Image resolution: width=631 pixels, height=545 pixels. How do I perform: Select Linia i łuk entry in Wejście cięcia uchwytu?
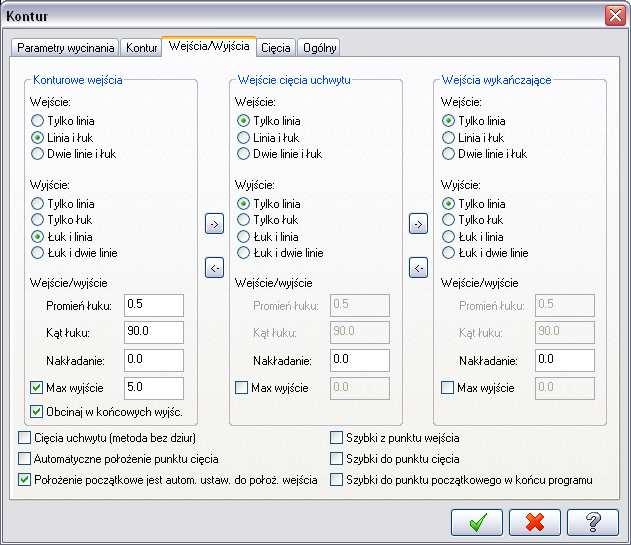268,138
